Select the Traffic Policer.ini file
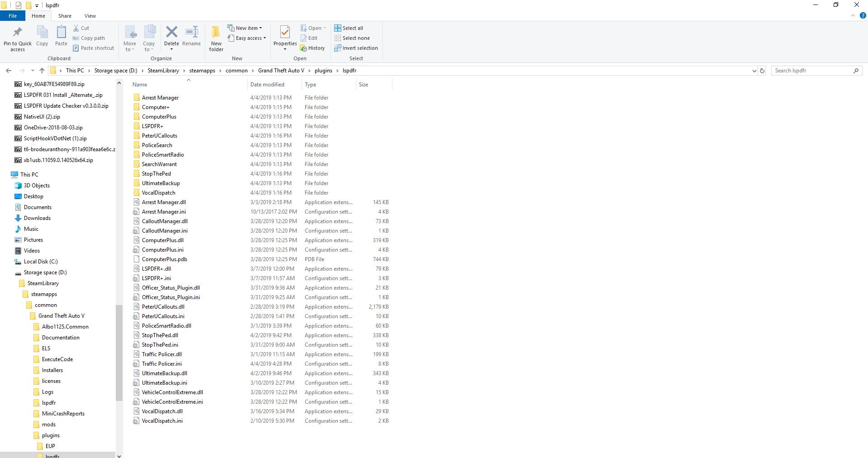 tap(161, 364)
